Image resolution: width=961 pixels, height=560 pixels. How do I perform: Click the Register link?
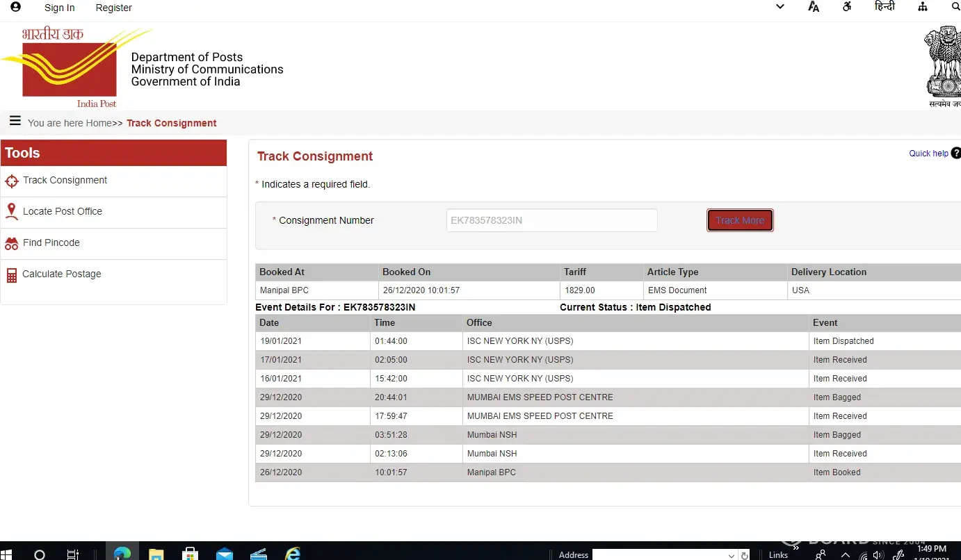coord(113,8)
